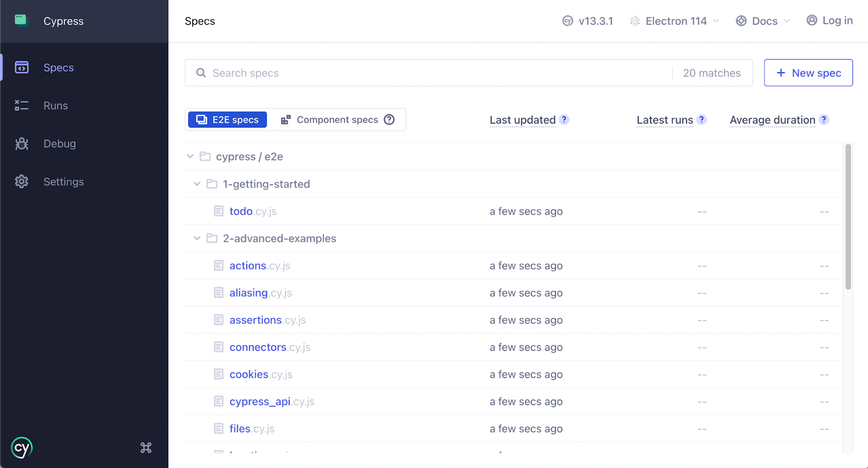Switch to the Component specs tab
Image resolution: width=868 pixels, height=468 pixels.
[337, 119]
